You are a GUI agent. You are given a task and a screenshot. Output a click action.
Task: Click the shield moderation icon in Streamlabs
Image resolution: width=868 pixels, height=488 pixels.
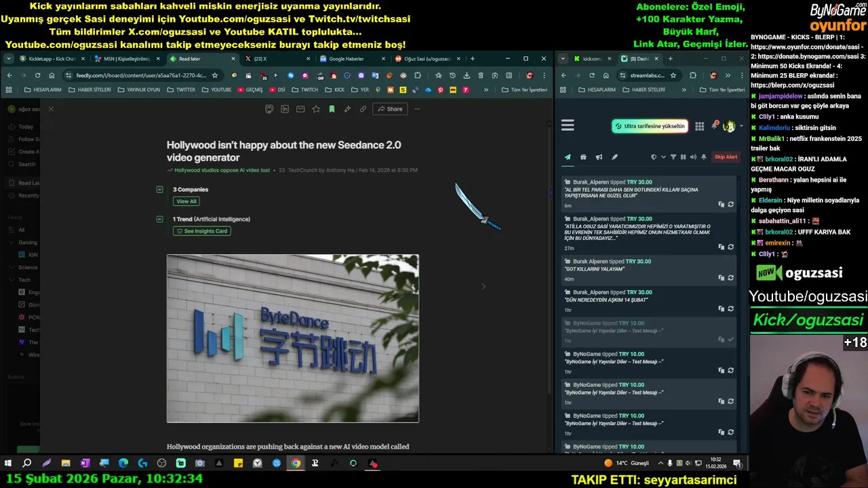(654, 157)
